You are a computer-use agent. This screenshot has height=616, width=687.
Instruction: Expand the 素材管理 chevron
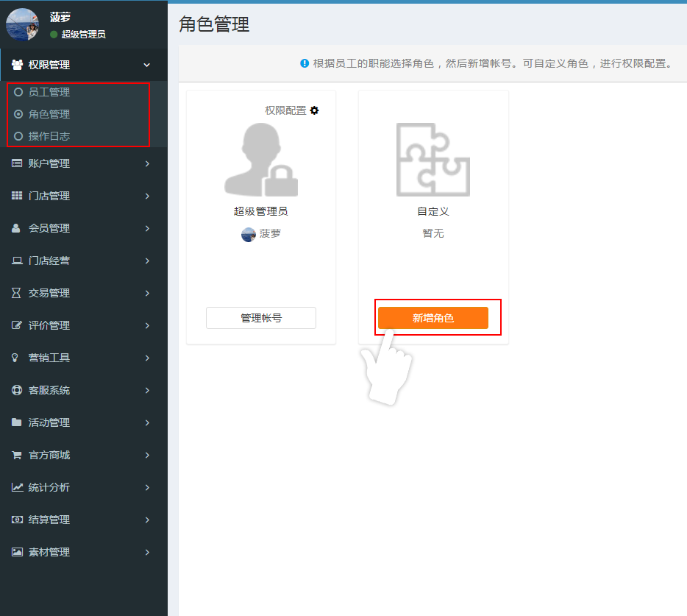coord(147,553)
